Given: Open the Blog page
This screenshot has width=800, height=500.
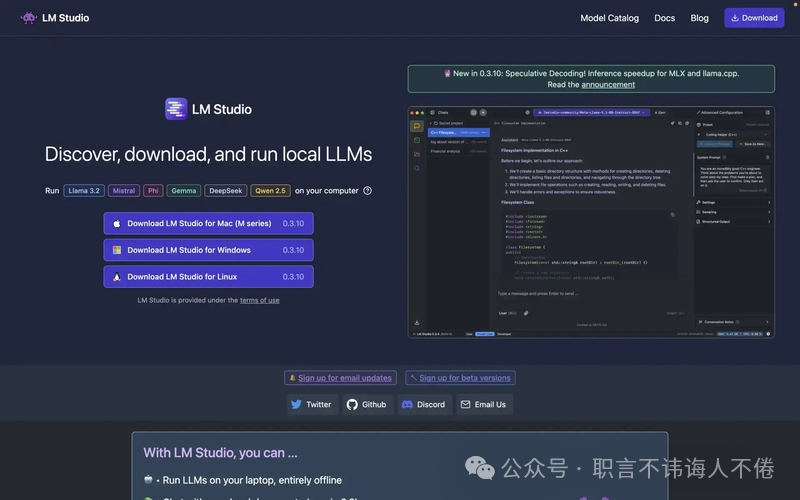Looking at the screenshot, I should 699,18.
